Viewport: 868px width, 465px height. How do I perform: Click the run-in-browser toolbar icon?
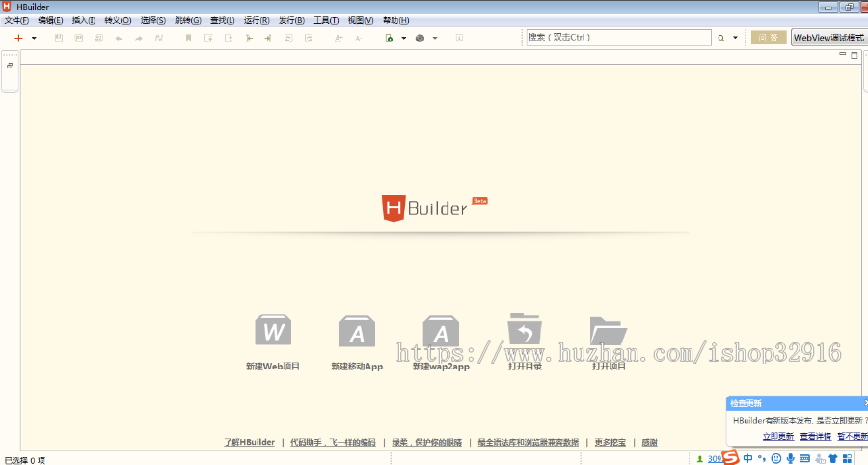420,38
